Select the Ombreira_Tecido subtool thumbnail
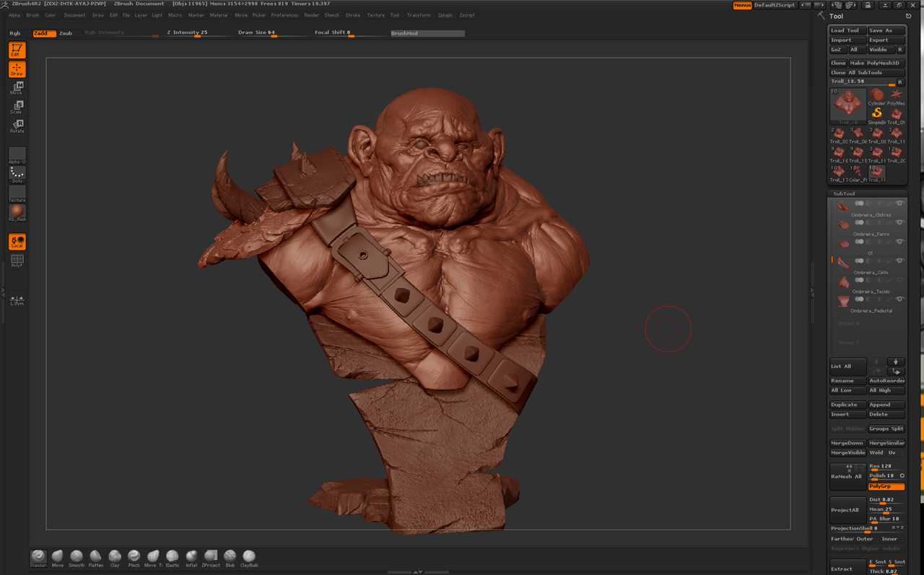Image resolution: width=924 pixels, height=575 pixels. coord(843,283)
